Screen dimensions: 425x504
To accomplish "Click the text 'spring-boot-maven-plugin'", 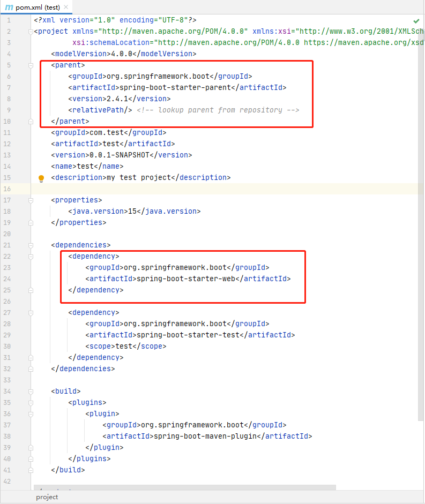I will 205,436.
